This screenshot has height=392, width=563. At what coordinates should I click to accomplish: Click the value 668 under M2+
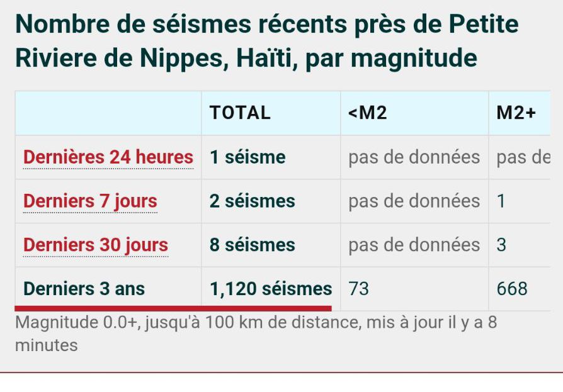(512, 289)
